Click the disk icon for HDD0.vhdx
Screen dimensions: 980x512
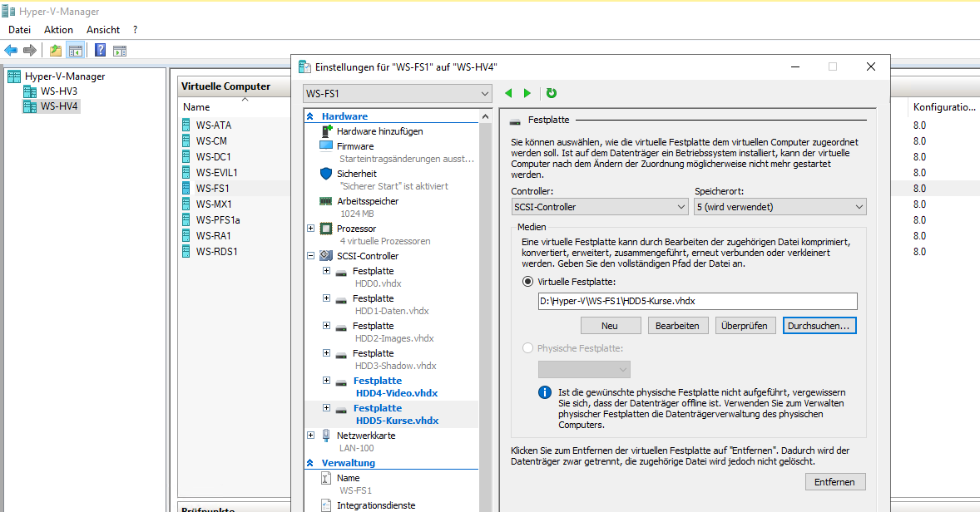pos(341,273)
